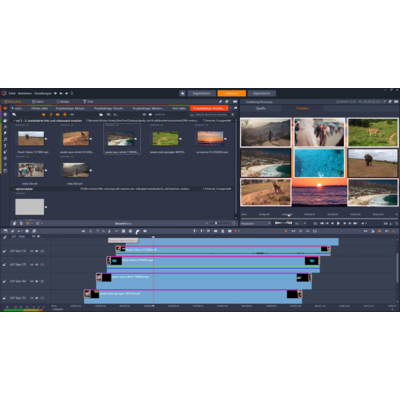
Task: Click the Home icon in top bar
Action: (x=182, y=93)
